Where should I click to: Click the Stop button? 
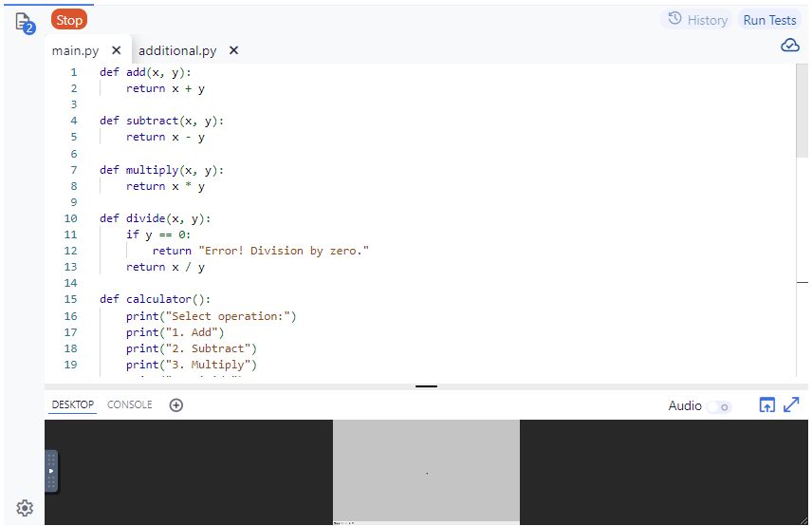tap(69, 20)
